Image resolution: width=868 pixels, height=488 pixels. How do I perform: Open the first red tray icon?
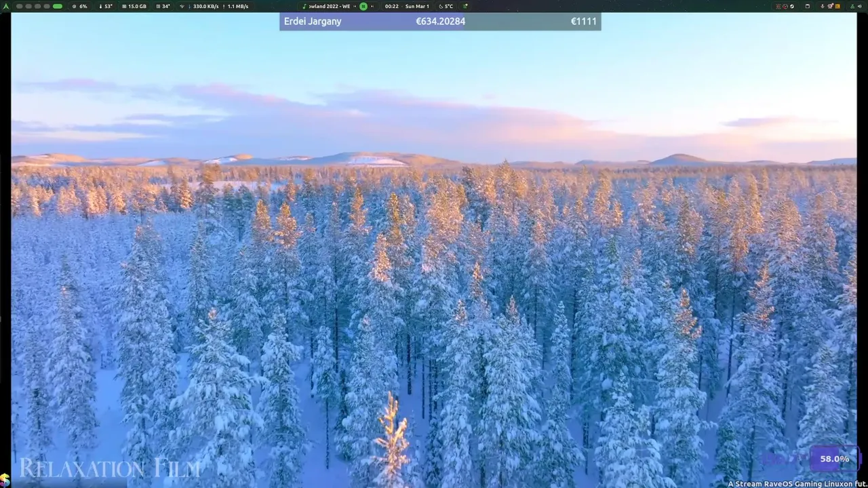(778, 6)
